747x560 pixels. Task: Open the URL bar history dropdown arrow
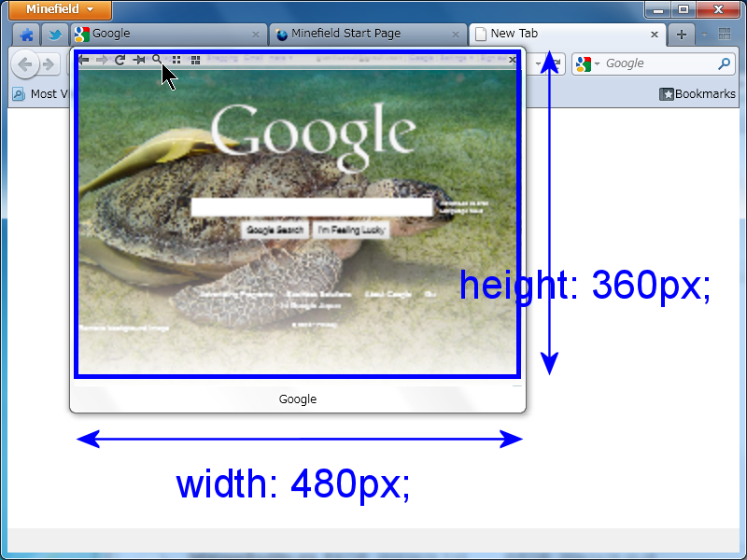[538, 63]
